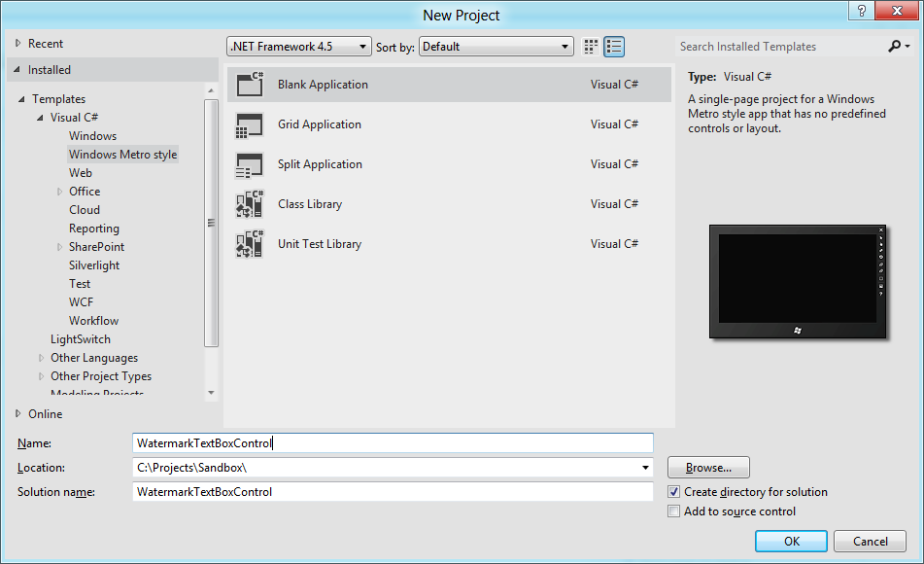
Task: Select the Workflow template category
Action: point(93,321)
